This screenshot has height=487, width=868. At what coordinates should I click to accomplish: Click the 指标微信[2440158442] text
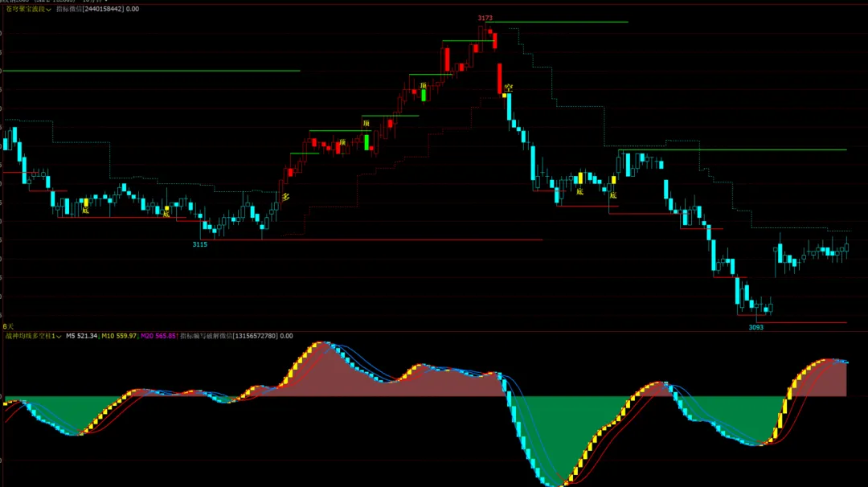point(90,10)
